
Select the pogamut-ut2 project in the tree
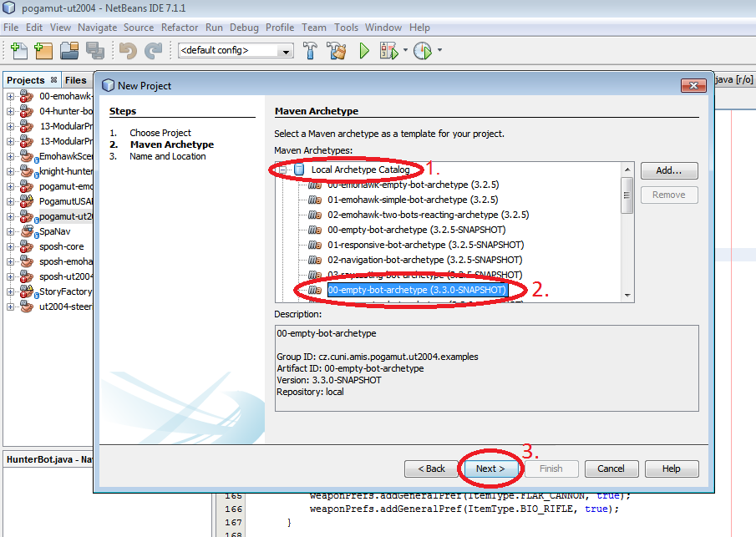coord(65,216)
